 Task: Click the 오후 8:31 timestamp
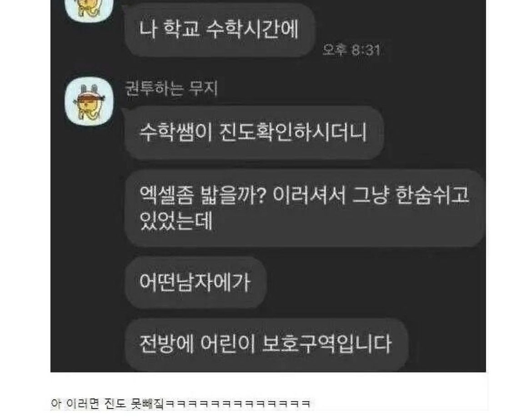[x=351, y=50]
